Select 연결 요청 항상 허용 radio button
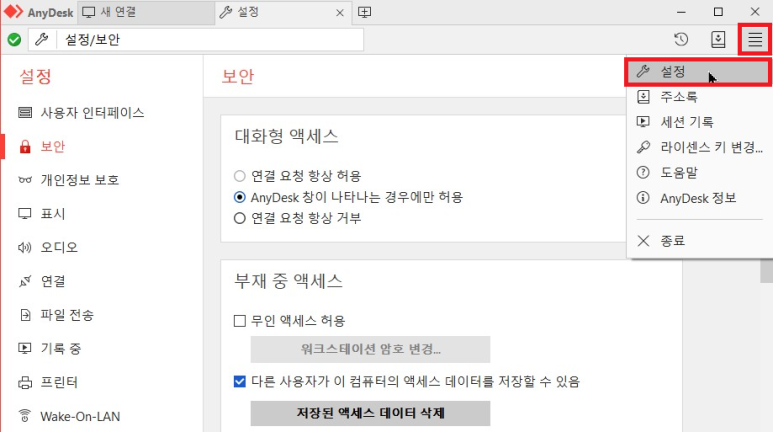 [240, 176]
